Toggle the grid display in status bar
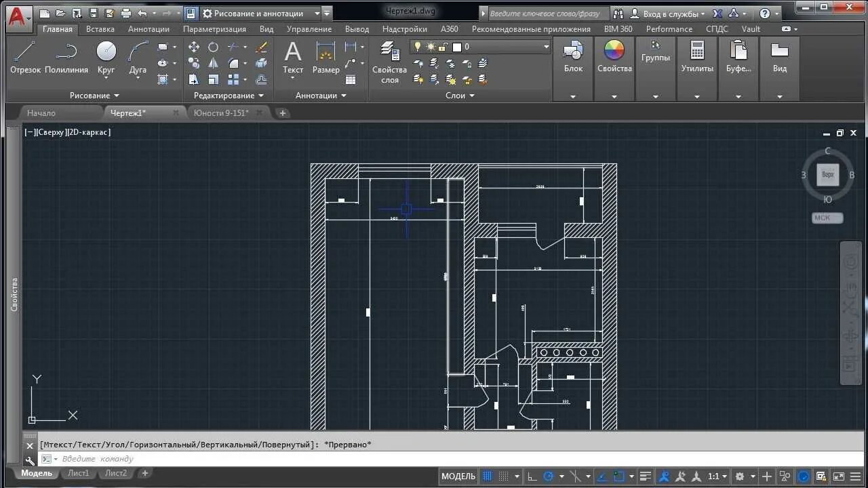This screenshot has width=868, height=488. (x=488, y=476)
